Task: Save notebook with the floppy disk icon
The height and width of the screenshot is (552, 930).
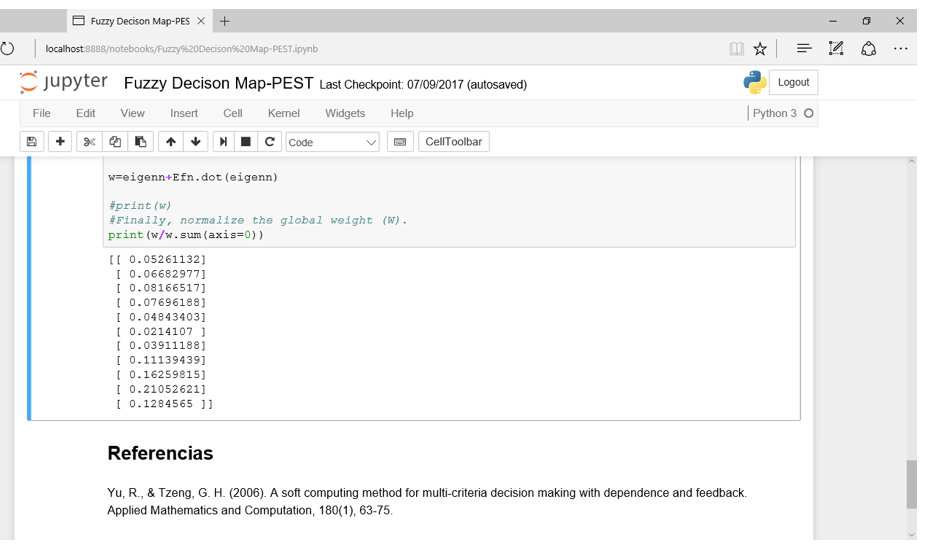Action: tap(32, 142)
